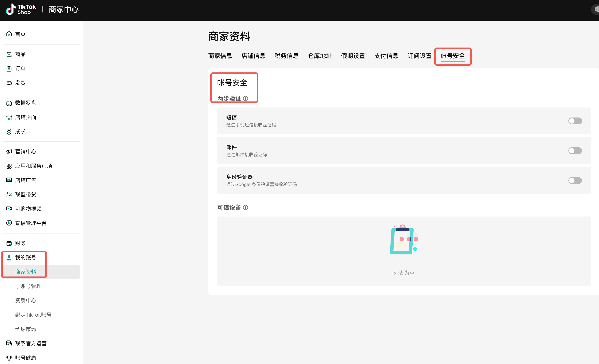This screenshot has width=599, height=364.
Task: Go to 绑定TikTok账号 page
Action: point(33,315)
